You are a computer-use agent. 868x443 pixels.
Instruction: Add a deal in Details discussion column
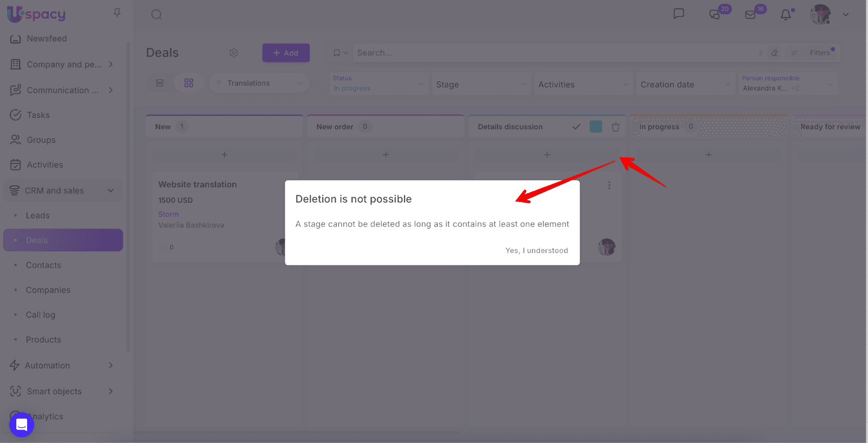(547, 155)
